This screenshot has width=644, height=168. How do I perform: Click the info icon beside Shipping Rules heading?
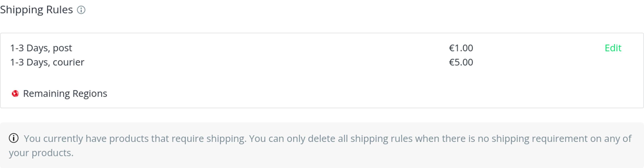(x=81, y=10)
